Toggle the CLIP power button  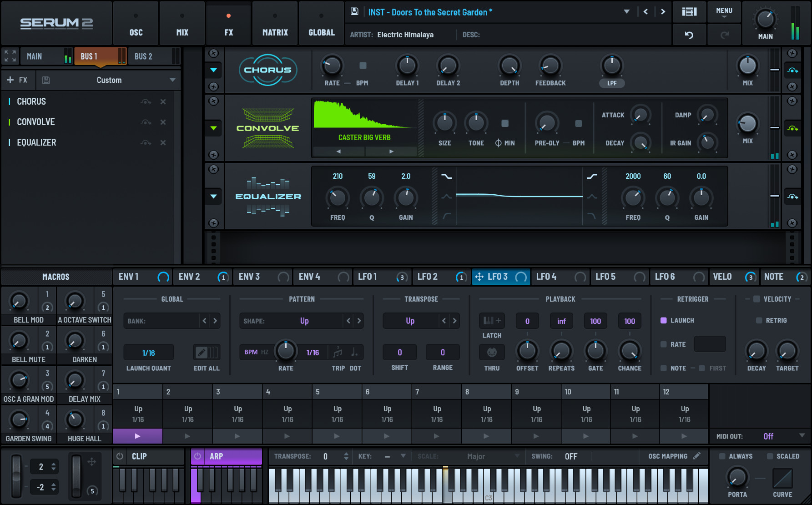(x=120, y=456)
